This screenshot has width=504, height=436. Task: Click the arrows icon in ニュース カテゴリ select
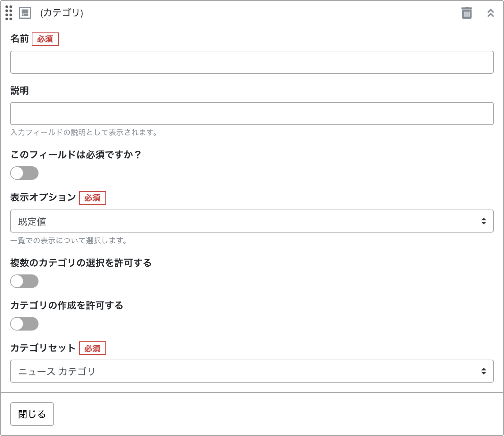click(484, 371)
